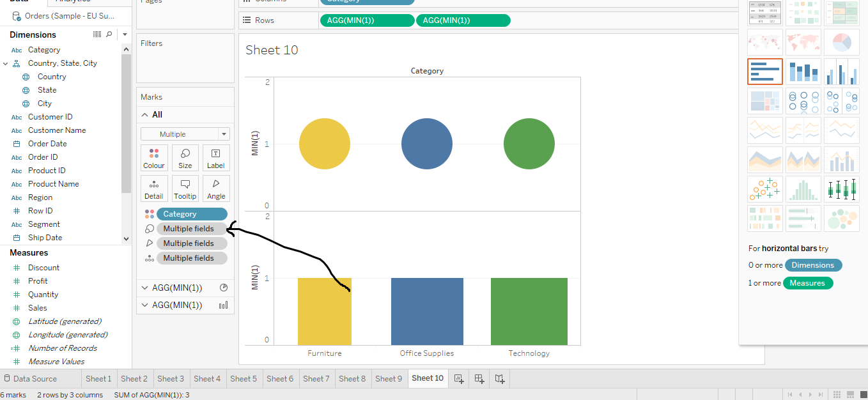Click the New Dashboard icon
The image size is (868, 400).
(479, 378)
